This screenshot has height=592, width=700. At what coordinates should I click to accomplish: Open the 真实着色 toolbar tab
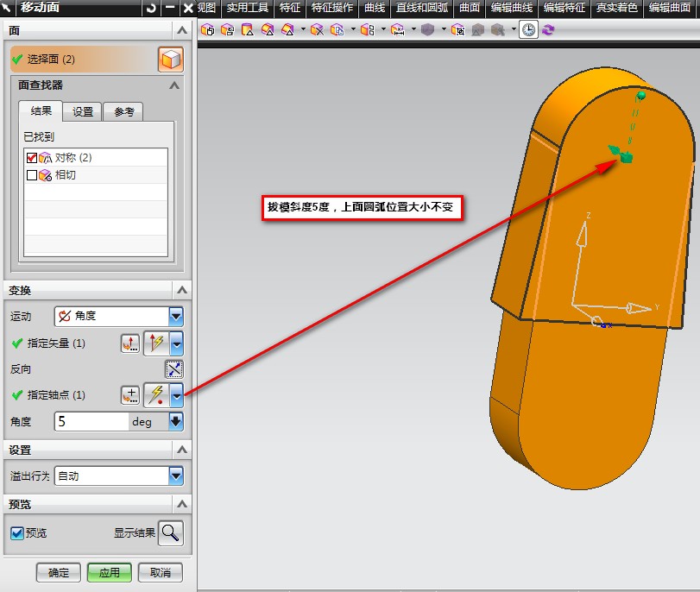coord(617,8)
